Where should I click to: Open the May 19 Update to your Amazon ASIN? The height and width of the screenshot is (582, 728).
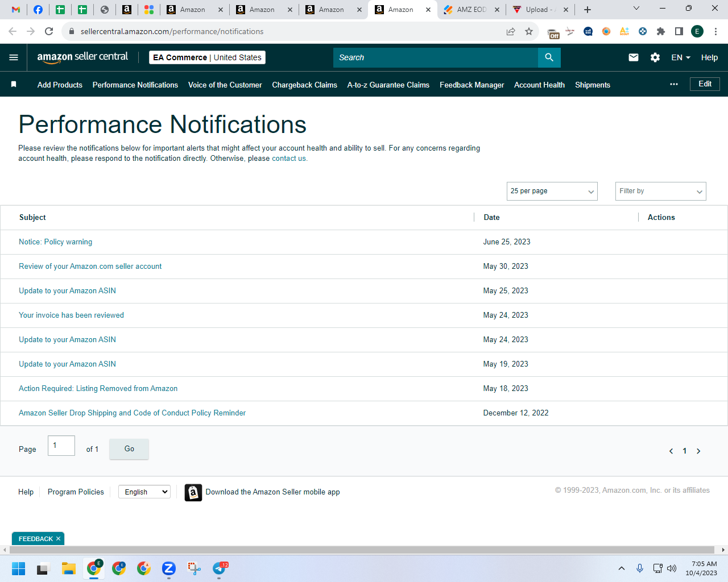pos(67,364)
